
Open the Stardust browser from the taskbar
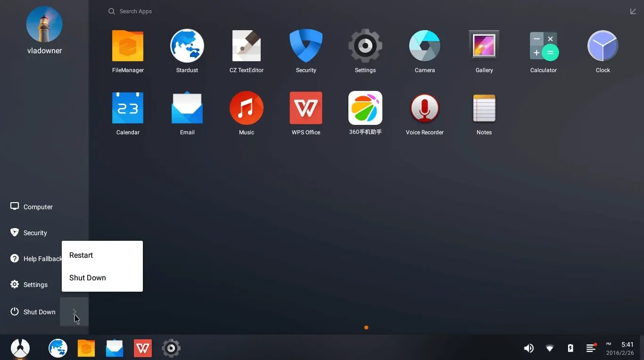[x=58, y=348]
